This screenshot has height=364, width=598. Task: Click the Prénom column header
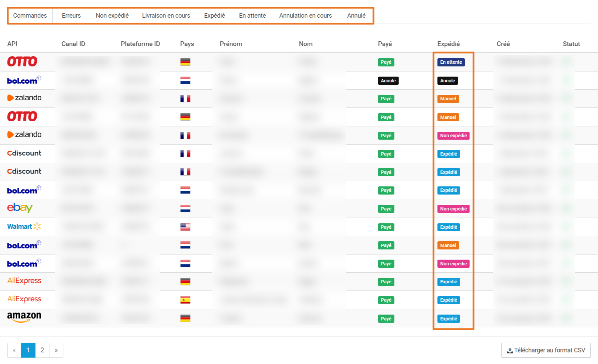[x=231, y=44]
